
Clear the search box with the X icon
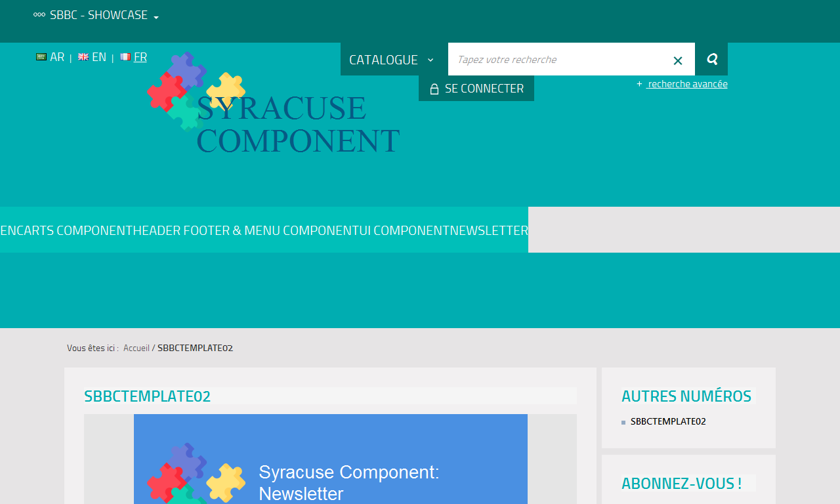point(678,60)
